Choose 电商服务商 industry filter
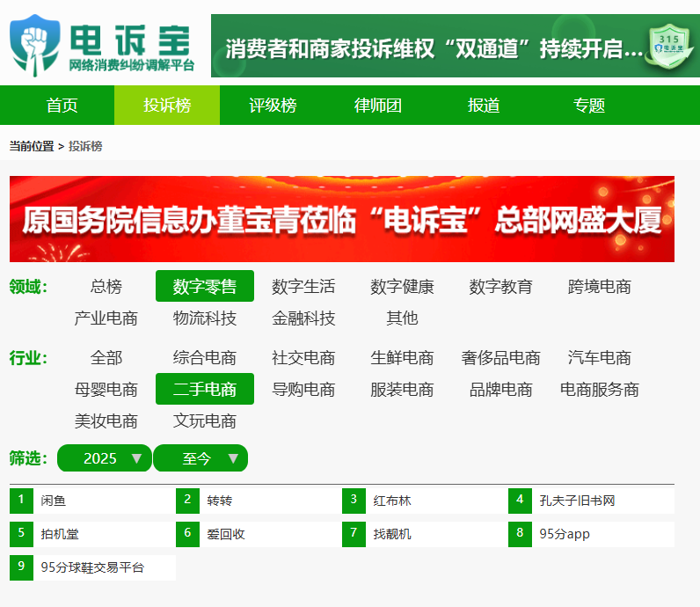This screenshot has height=607, width=700. click(x=600, y=390)
